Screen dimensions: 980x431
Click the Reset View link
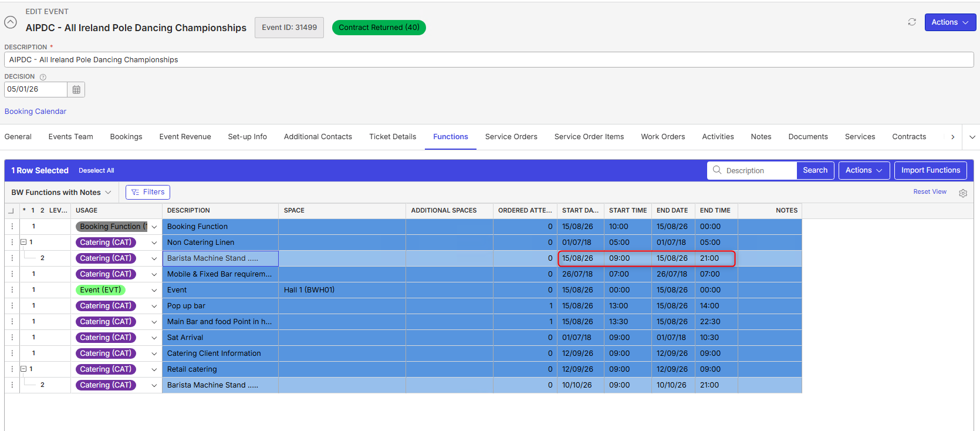point(930,192)
